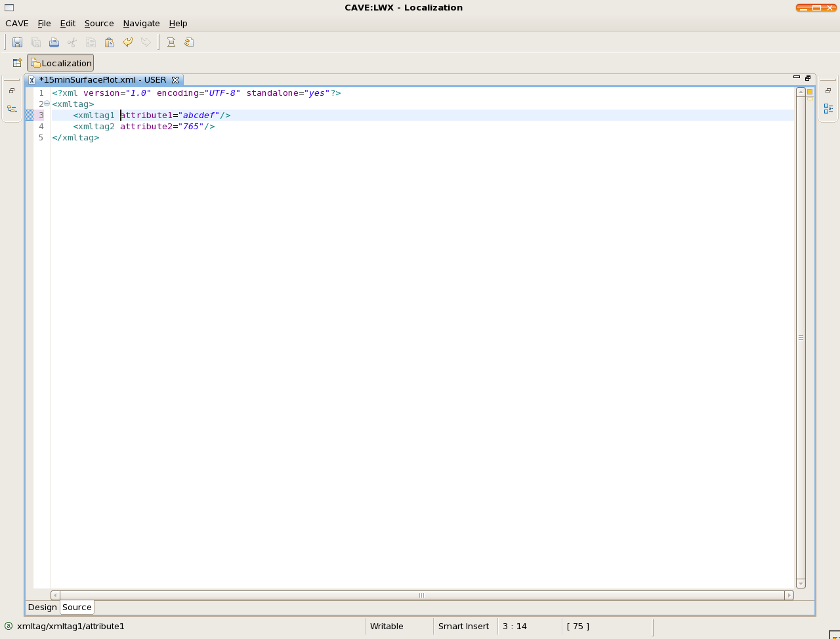
Task: Click the pale yellow overview ruler annotation marker
Action: pyautogui.click(x=810, y=98)
